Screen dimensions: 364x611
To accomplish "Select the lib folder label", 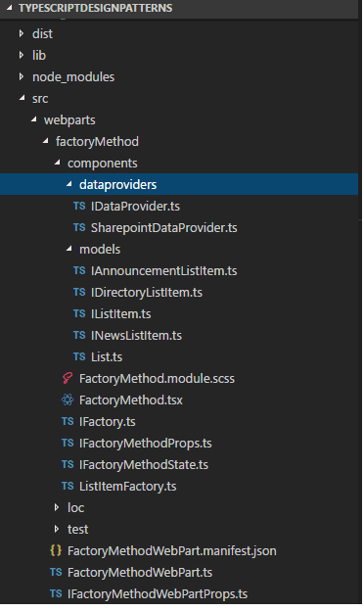I will tap(39, 56).
